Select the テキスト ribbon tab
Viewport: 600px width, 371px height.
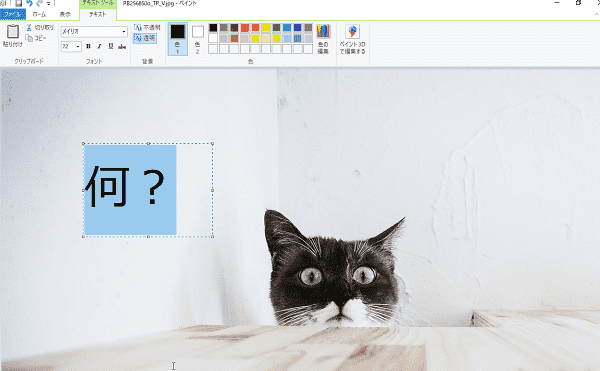[98, 15]
